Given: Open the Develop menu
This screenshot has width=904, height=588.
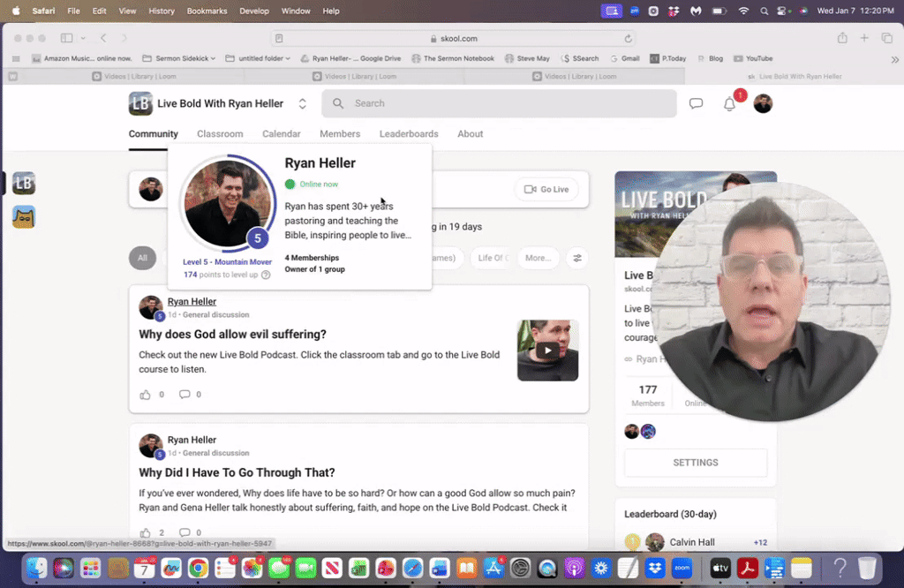Looking at the screenshot, I should [253, 11].
